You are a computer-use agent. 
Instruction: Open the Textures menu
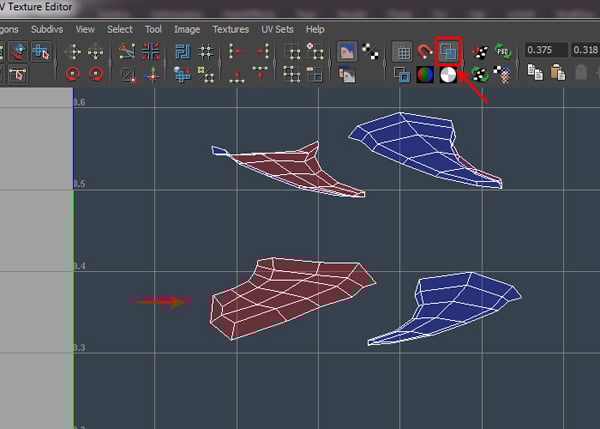(x=231, y=29)
